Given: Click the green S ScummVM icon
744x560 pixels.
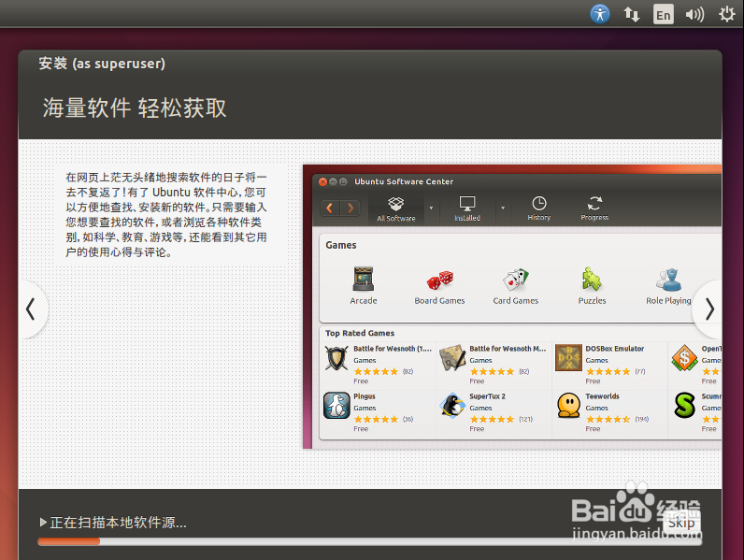Looking at the screenshot, I should (x=684, y=406).
